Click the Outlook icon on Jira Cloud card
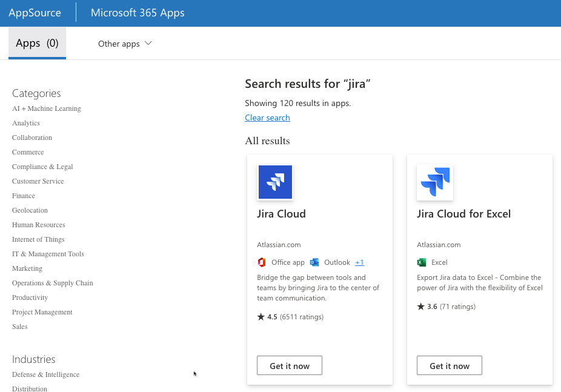 click(x=314, y=262)
